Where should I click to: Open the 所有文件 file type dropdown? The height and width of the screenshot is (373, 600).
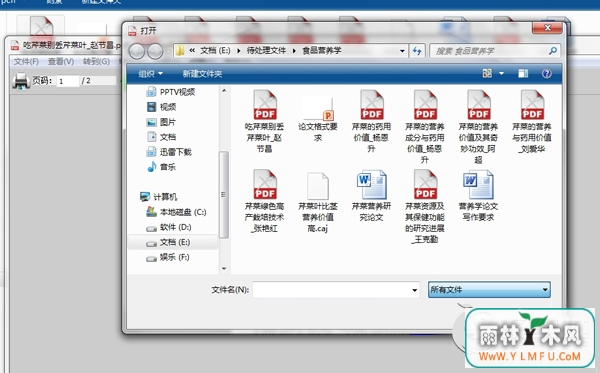[x=489, y=290]
